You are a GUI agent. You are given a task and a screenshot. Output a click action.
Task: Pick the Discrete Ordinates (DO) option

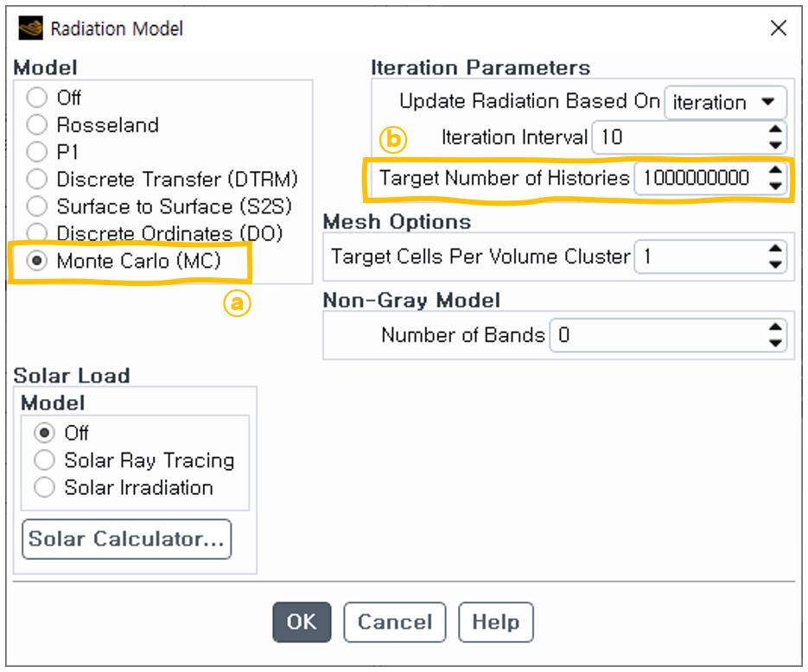click(x=38, y=233)
